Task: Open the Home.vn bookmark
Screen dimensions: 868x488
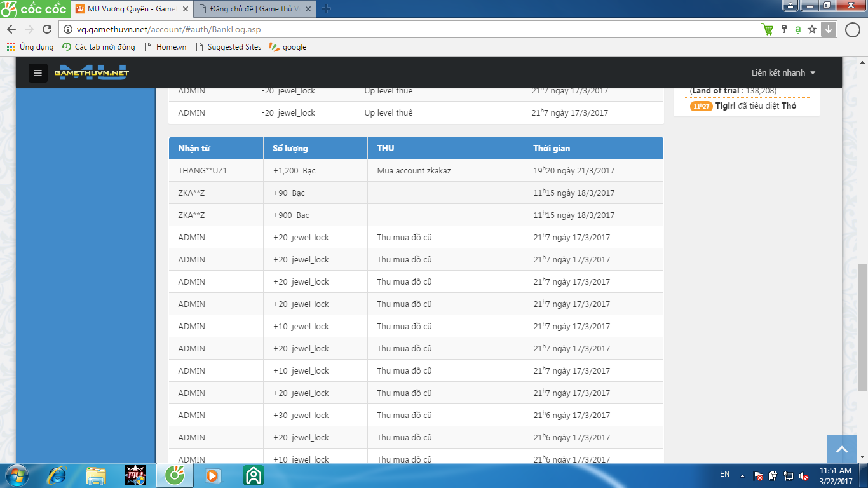Action: pos(165,47)
